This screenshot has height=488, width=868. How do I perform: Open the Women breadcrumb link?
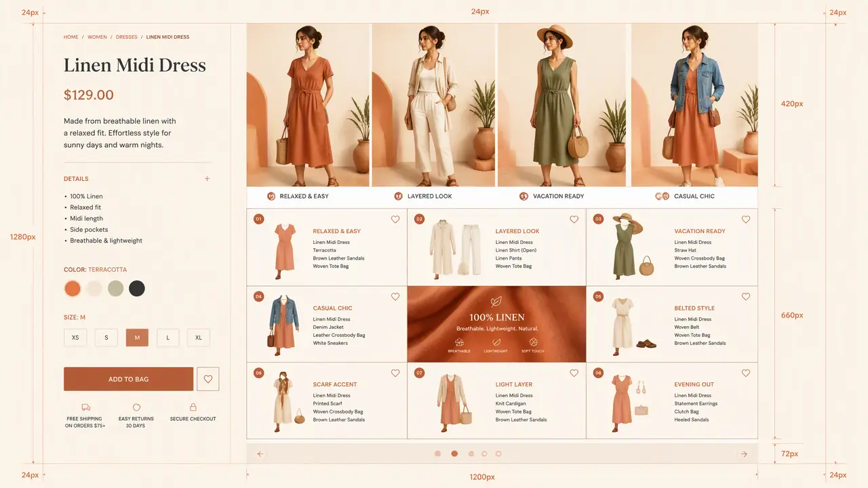[97, 37]
